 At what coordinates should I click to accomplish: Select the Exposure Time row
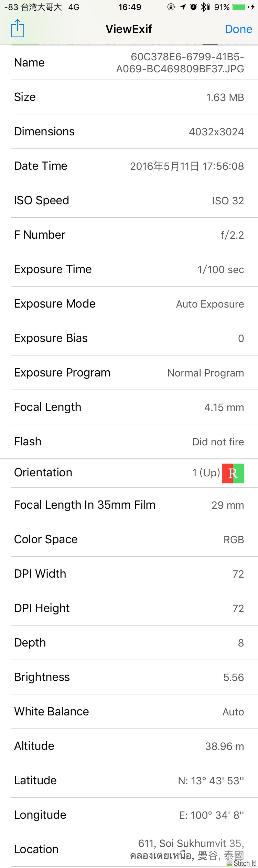(x=129, y=269)
